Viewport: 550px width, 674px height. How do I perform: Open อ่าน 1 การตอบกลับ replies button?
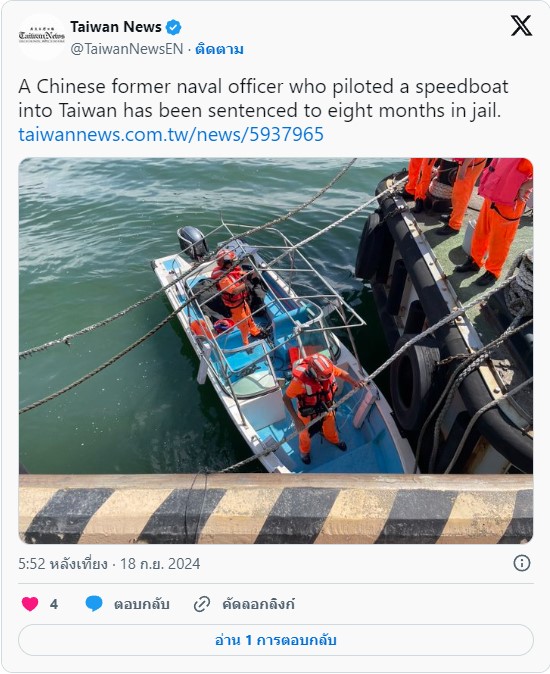pyautogui.click(x=276, y=640)
